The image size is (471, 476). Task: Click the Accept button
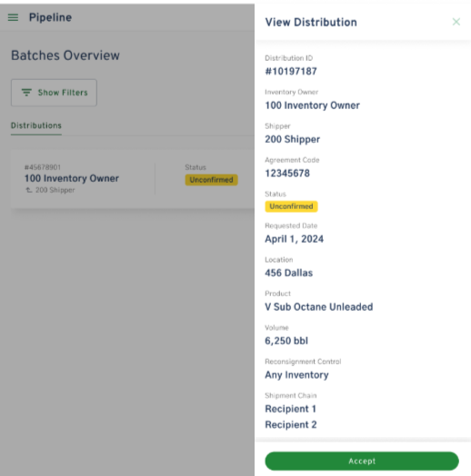[x=362, y=461]
